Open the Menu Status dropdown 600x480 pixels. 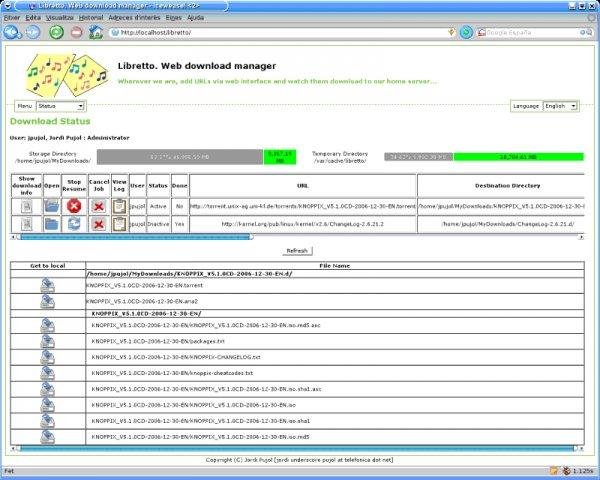pyautogui.click(x=60, y=106)
